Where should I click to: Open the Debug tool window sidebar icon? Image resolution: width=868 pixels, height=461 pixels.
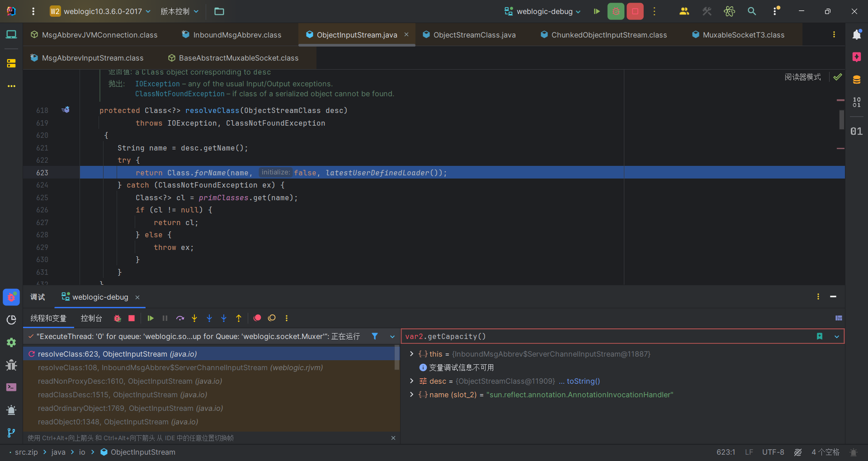(11, 297)
